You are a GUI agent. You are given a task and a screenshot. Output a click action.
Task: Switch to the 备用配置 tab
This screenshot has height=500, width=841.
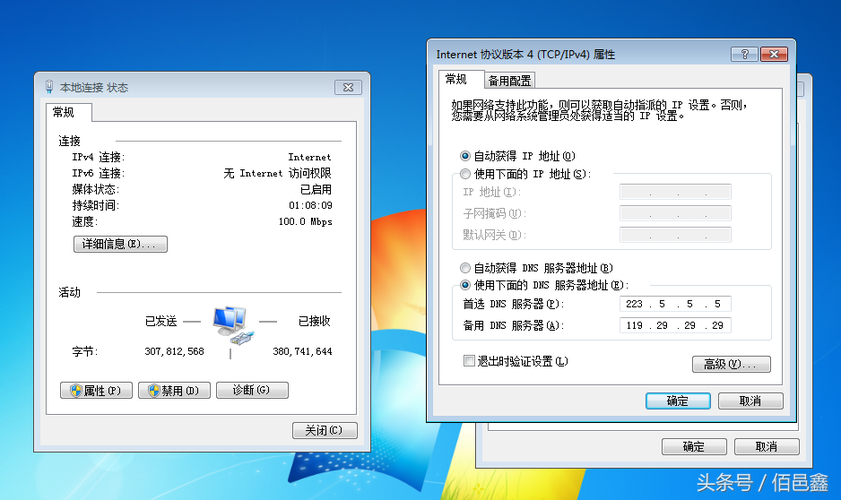pyautogui.click(x=510, y=80)
